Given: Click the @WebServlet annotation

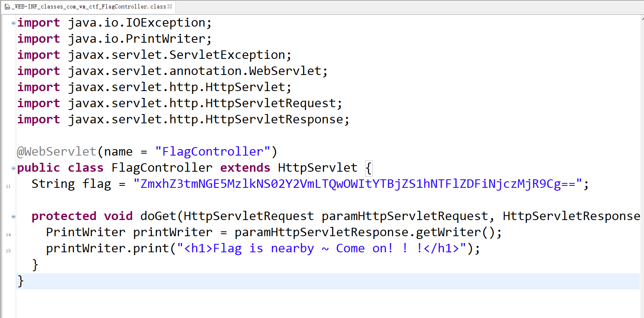Looking at the screenshot, I should click(x=56, y=152).
